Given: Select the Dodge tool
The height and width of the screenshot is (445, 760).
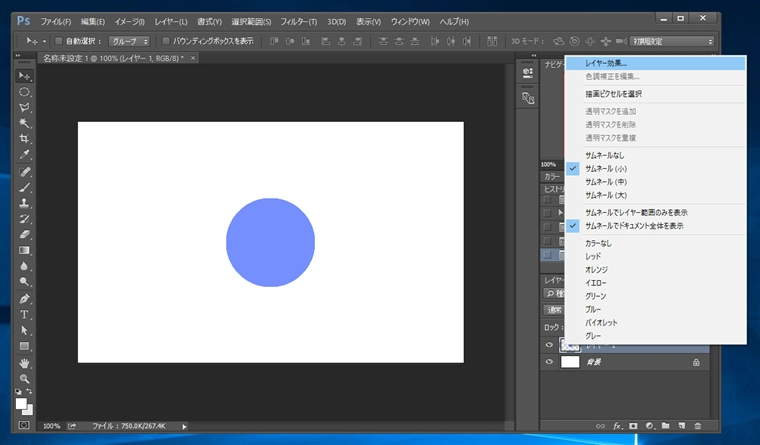Looking at the screenshot, I should click(24, 281).
